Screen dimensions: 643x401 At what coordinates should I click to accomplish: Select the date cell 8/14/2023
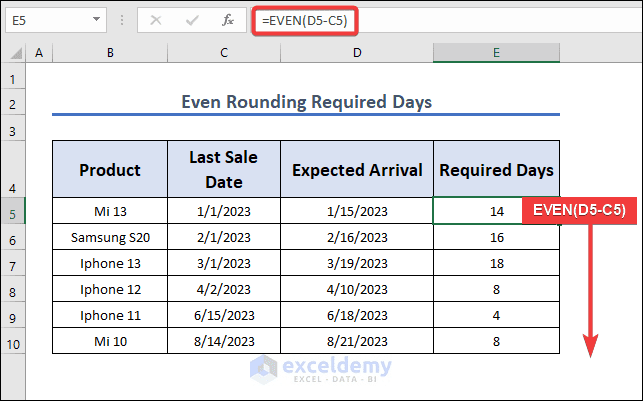point(224,341)
